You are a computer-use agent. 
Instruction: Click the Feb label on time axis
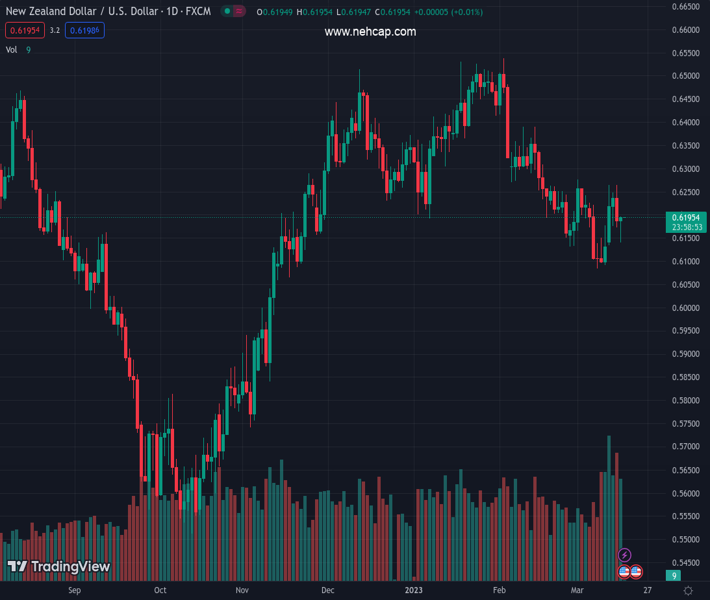(499, 591)
